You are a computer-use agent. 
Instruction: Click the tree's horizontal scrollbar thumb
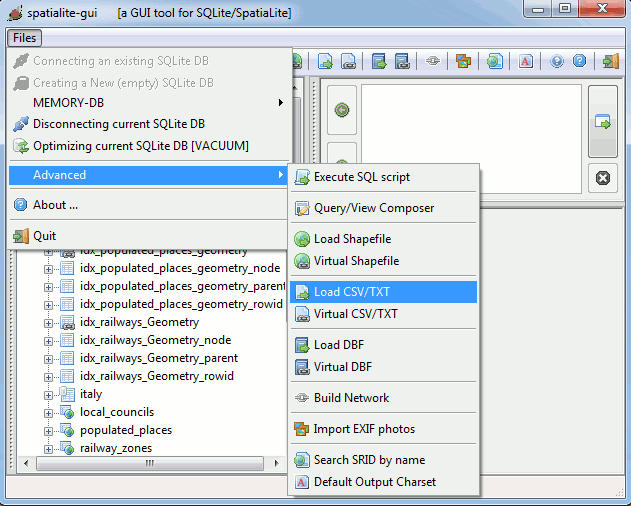150,463
